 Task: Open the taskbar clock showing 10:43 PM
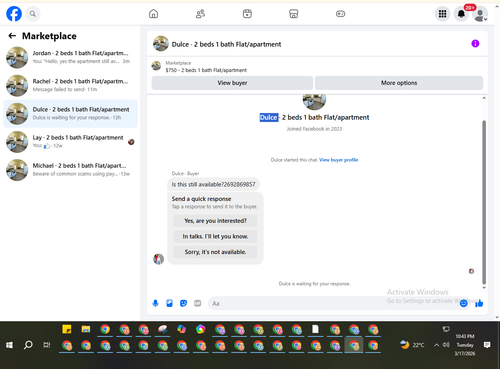click(x=465, y=345)
